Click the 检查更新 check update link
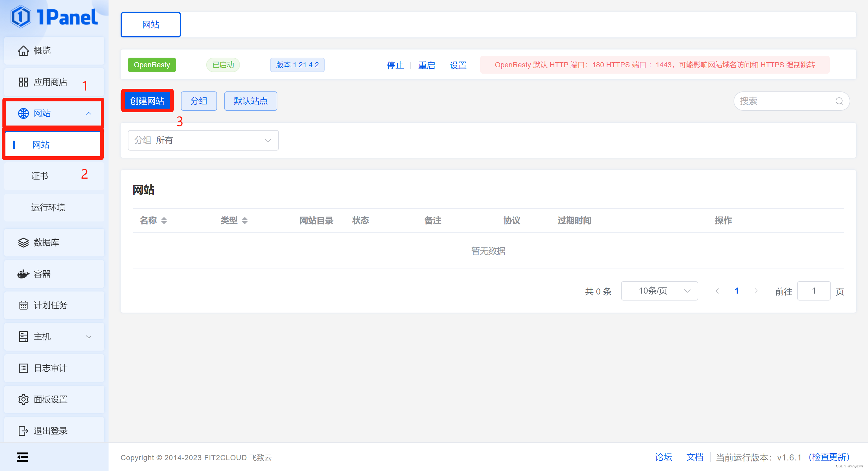868x471 pixels. 829,457
